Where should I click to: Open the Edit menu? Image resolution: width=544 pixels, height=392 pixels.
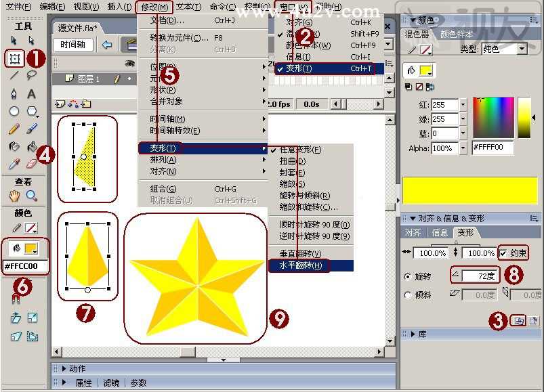click(x=52, y=7)
